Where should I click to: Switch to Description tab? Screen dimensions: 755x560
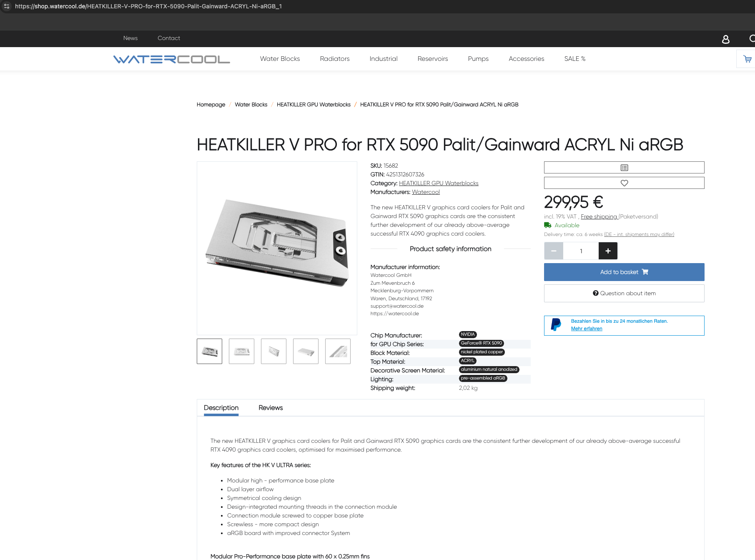221,408
